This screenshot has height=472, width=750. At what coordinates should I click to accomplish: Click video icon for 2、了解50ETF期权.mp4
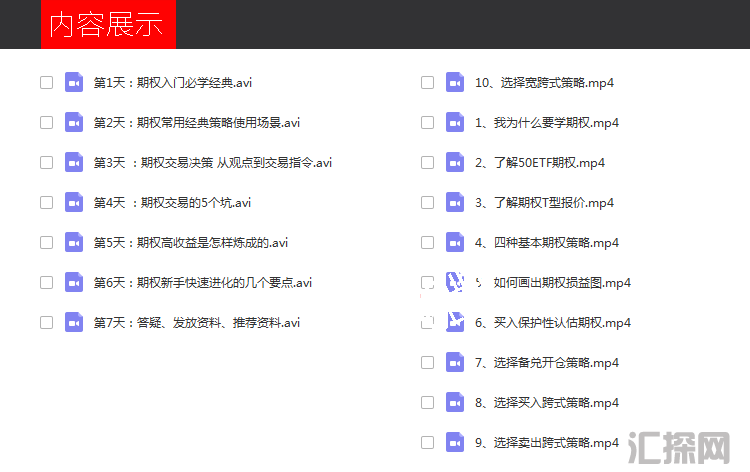coord(455,162)
